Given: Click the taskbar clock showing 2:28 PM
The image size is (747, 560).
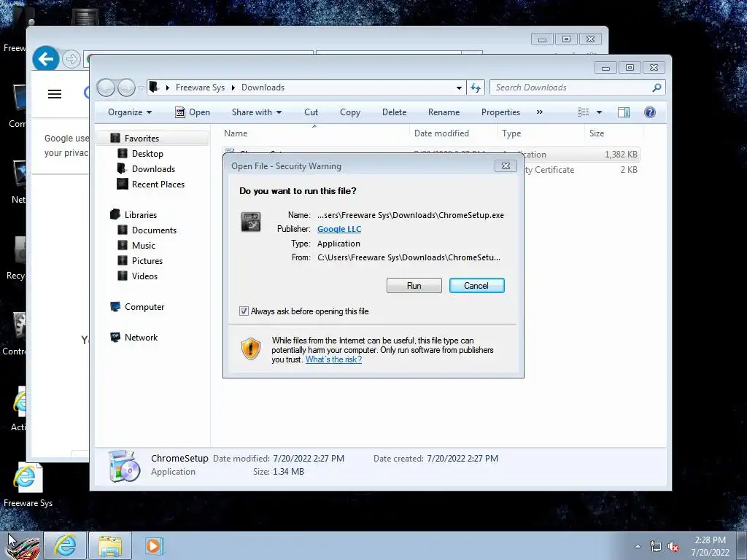Looking at the screenshot, I should click(x=710, y=546).
